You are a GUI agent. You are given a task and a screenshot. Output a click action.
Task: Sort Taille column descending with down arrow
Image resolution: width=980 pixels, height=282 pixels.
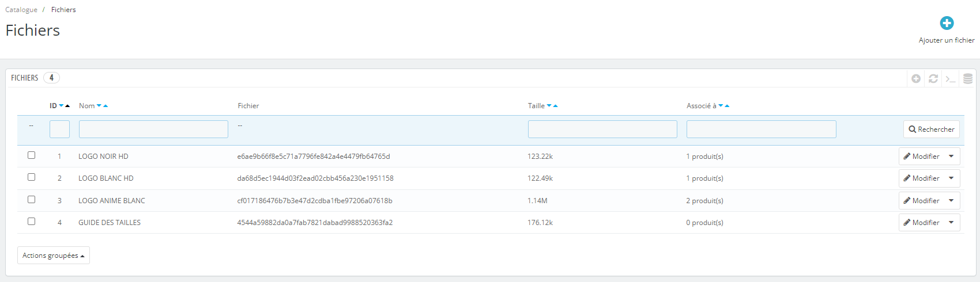coord(549,106)
